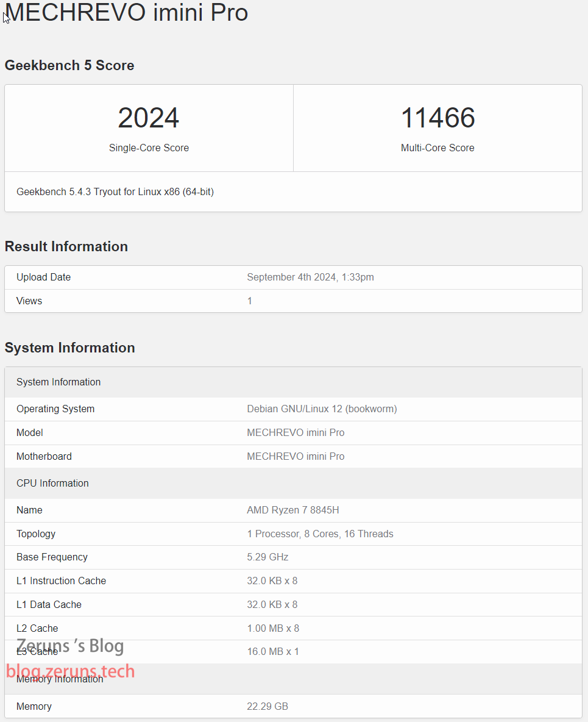Select the Geekbench 5 Score heading
Image resolution: width=588 pixels, height=722 pixels.
point(69,65)
